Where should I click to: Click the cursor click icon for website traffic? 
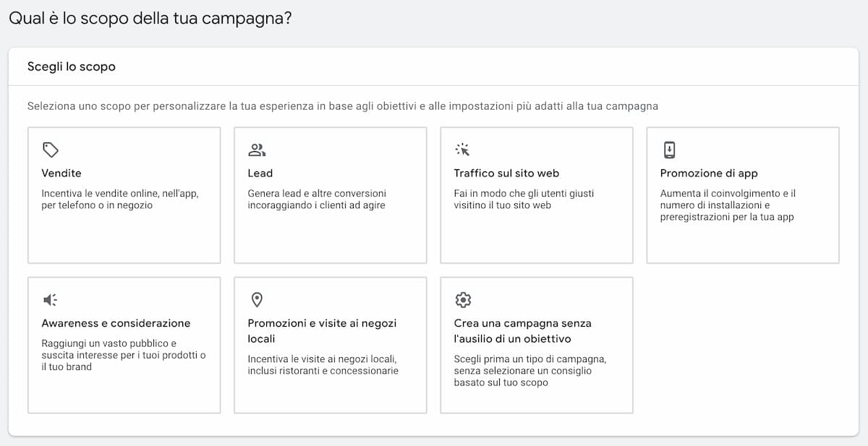462,150
